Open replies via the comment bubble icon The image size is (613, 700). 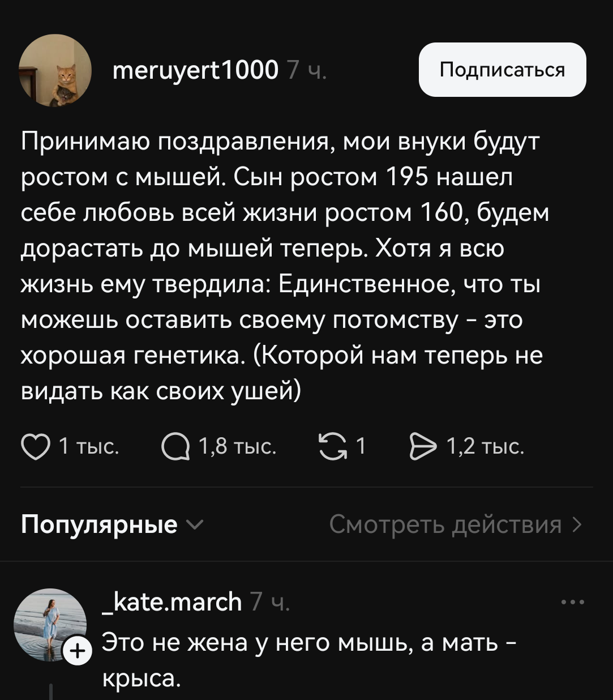(174, 447)
